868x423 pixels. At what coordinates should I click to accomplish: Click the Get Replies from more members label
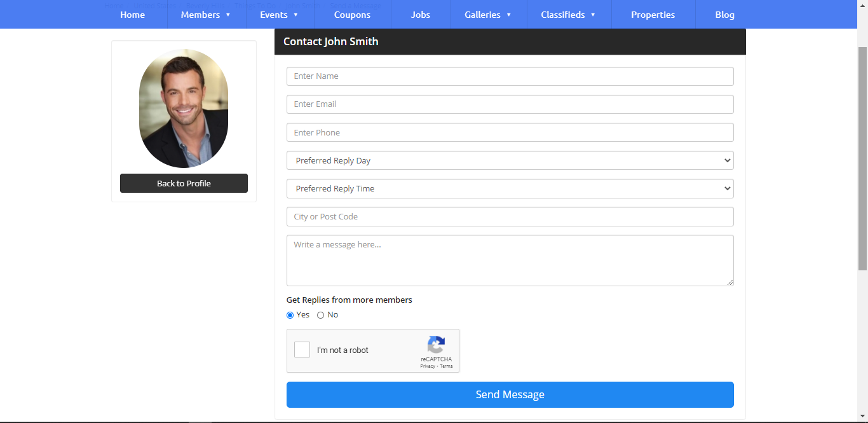(349, 300)
